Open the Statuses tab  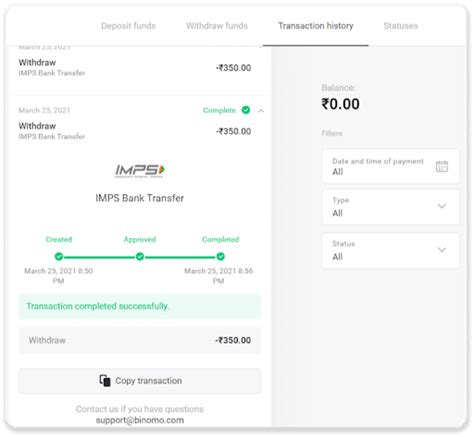pyautogui.click(x=401, y=26)
